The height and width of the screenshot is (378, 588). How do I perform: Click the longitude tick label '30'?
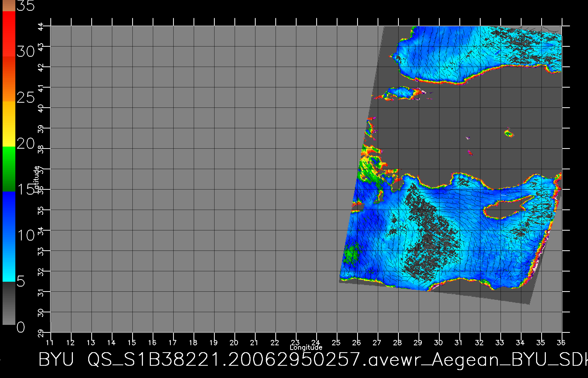tap(438, 342)
